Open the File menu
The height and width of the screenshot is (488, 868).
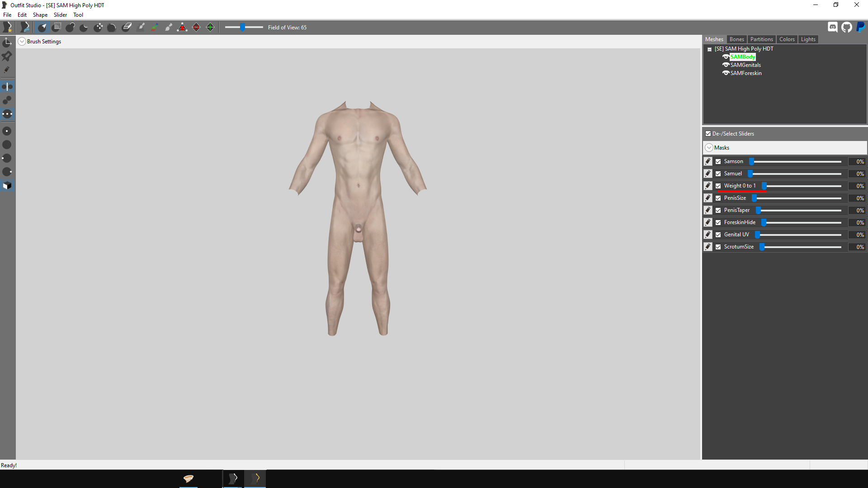7,15
